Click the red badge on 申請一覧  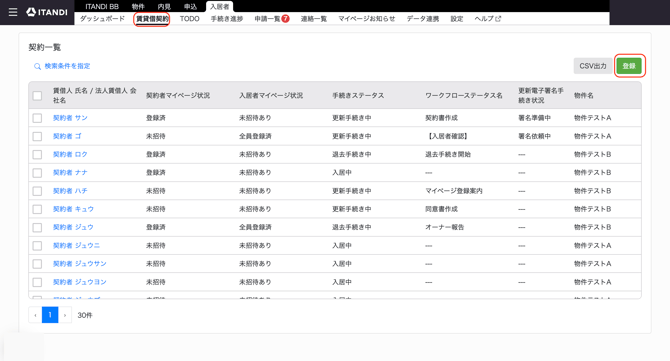(x=285, y=18)
